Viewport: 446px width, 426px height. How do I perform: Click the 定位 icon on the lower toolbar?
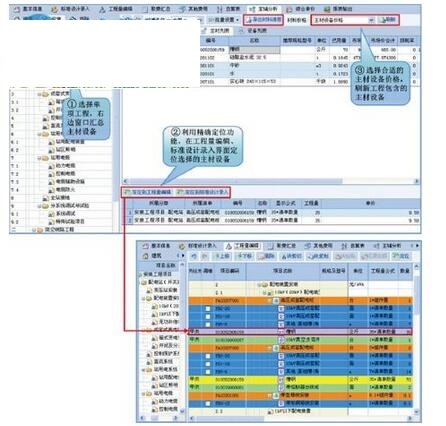[400, 256]
